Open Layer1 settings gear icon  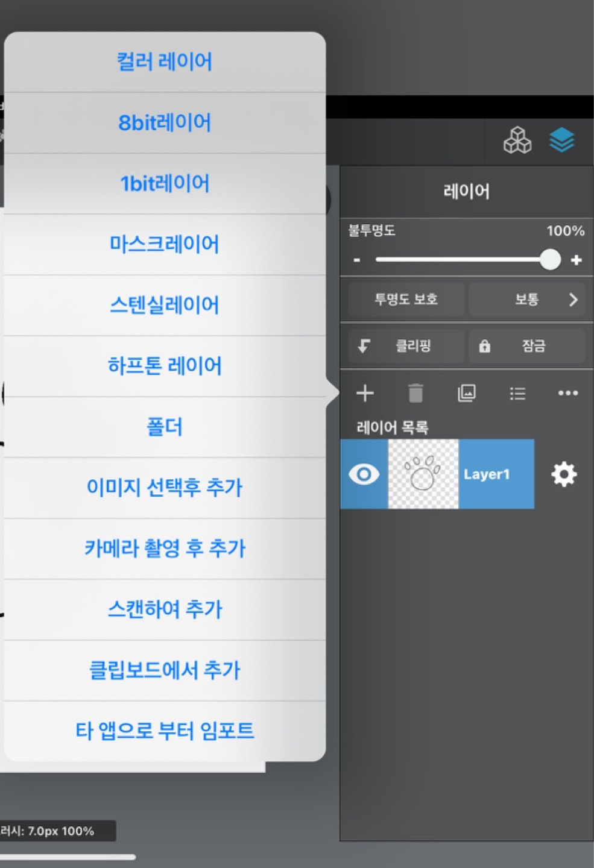[x=564, y=474]
